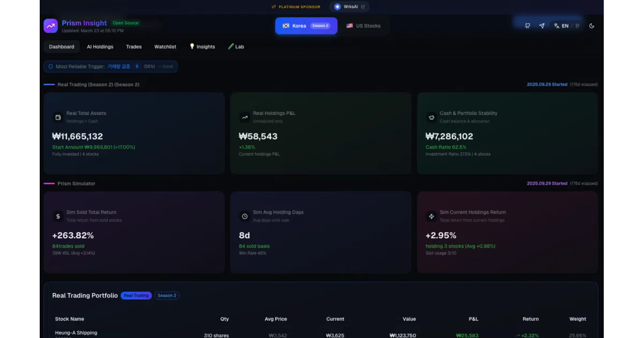Click the dollar icon on Sim Sold Total Return

tap(58, 216)
